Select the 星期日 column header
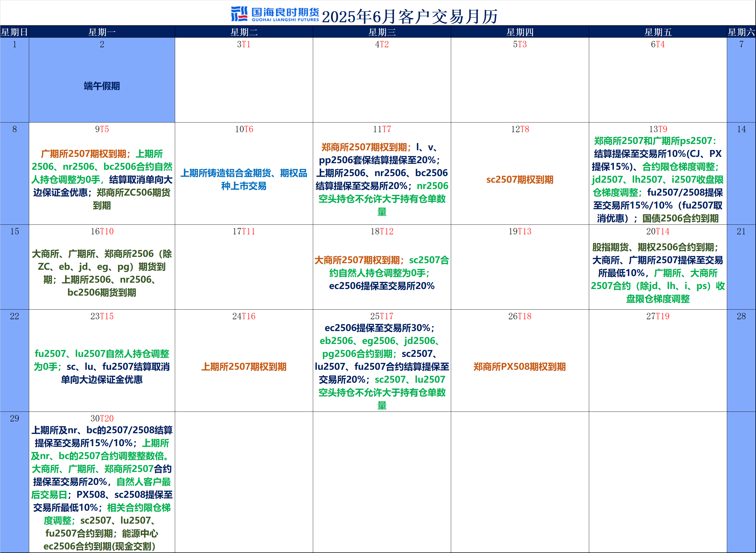756x553 pixels. (14, 32)
